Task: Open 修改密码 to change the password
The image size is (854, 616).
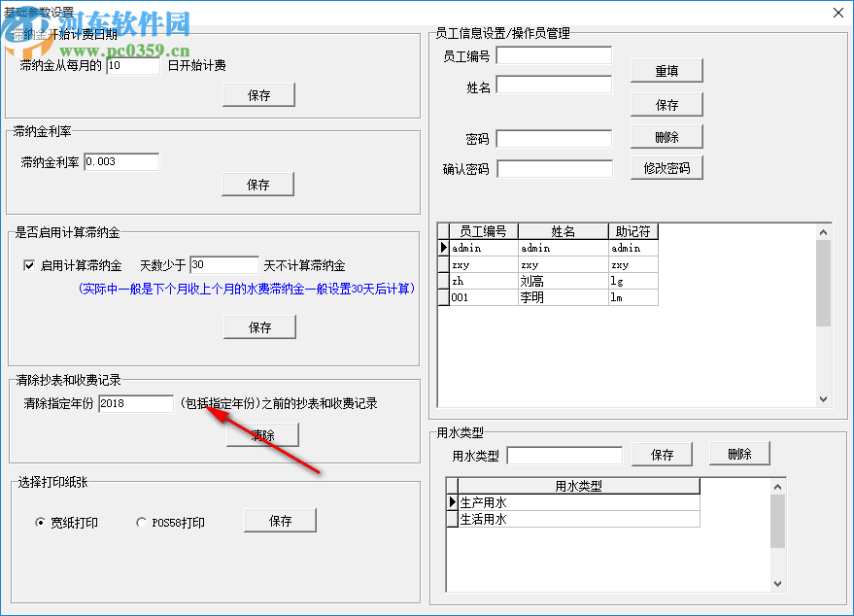Action: (x=666, y=167)
